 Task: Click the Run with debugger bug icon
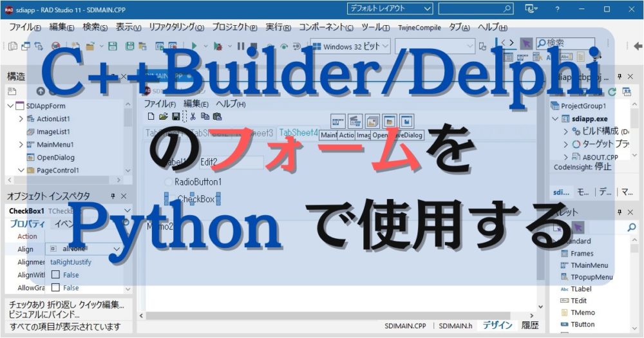tap(218, 46)
